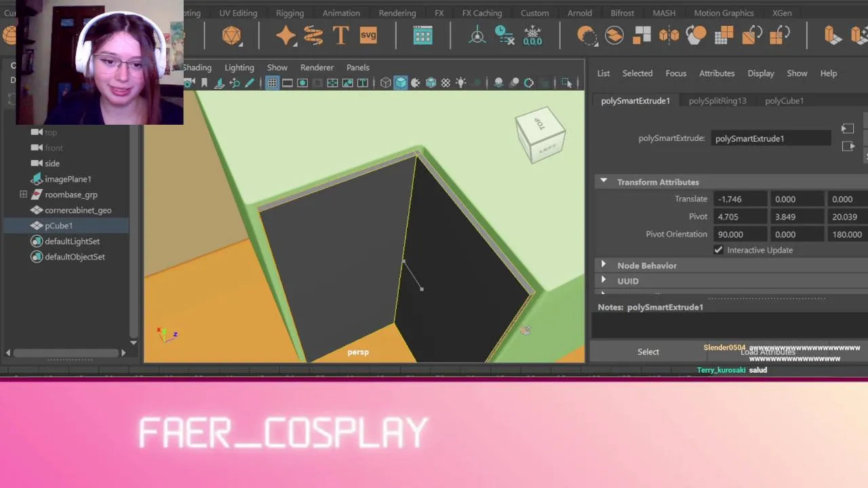868x488 pixels.
Task: Click the star-shaped sweep mesh shelf icon
Action: (285, 35)
